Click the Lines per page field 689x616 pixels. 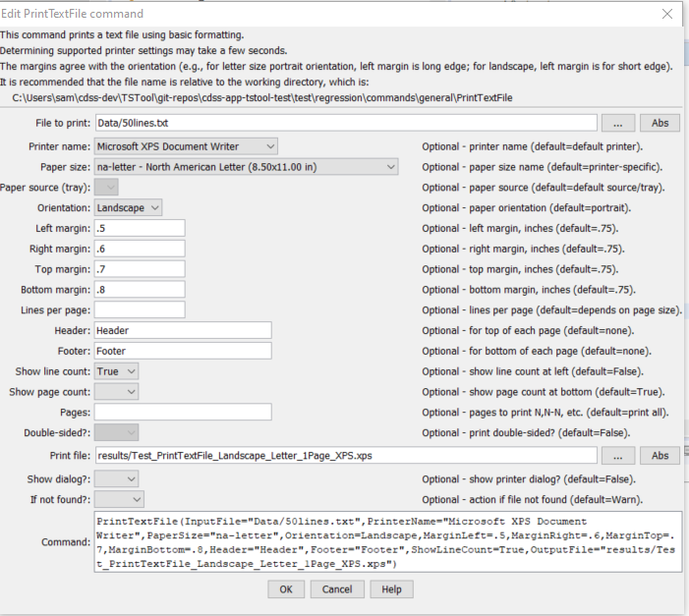140,309
